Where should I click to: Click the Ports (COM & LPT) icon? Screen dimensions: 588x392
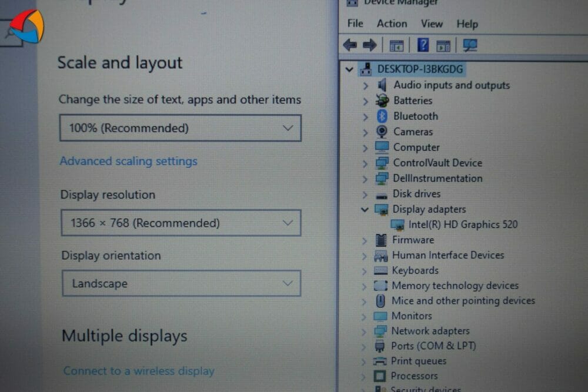tap(379, 346)
